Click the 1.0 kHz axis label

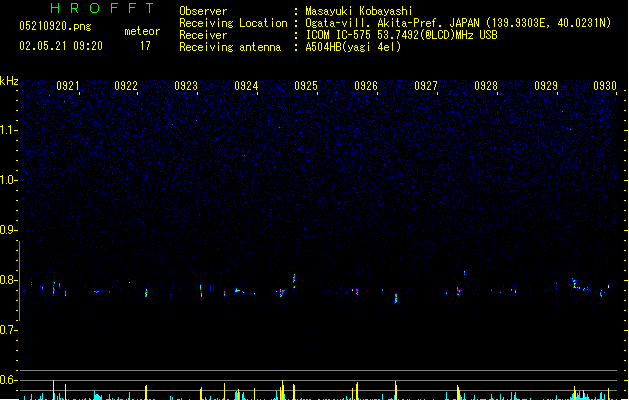pyautogui.click(x=8, y=180)
